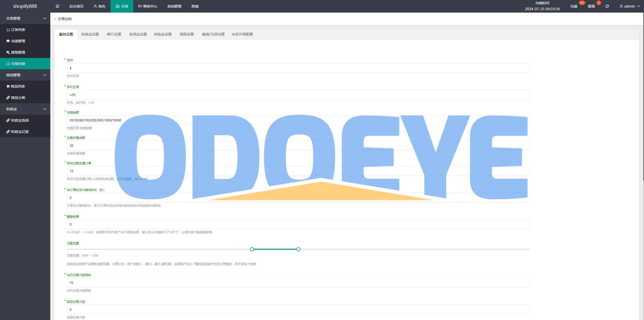
Task: Open the 订单列表 cart icon entry
Action: (x=25, y=30)
